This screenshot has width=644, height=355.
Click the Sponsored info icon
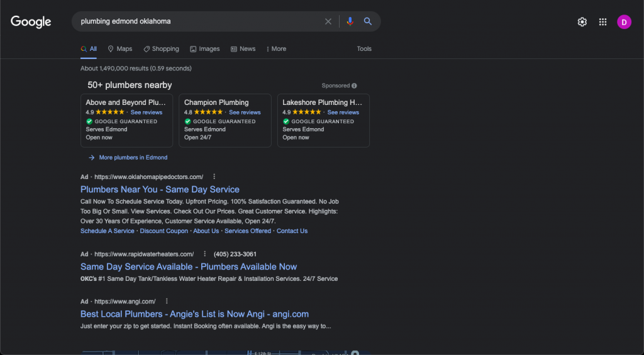click(x=354, y=85)
